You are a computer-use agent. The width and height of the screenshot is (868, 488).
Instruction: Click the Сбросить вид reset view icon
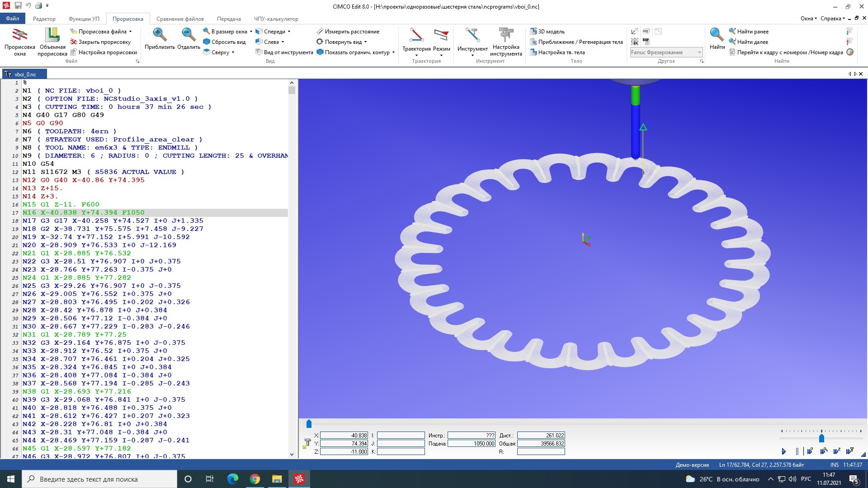coord(206,42)
